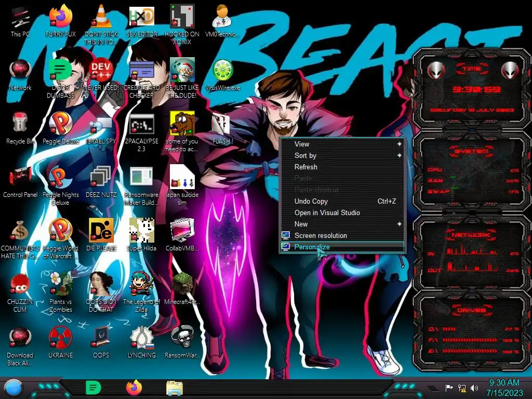Choose Open in Visual Studio
The height and width of the screenshot is (399, 532).
[x=343, y=212]
